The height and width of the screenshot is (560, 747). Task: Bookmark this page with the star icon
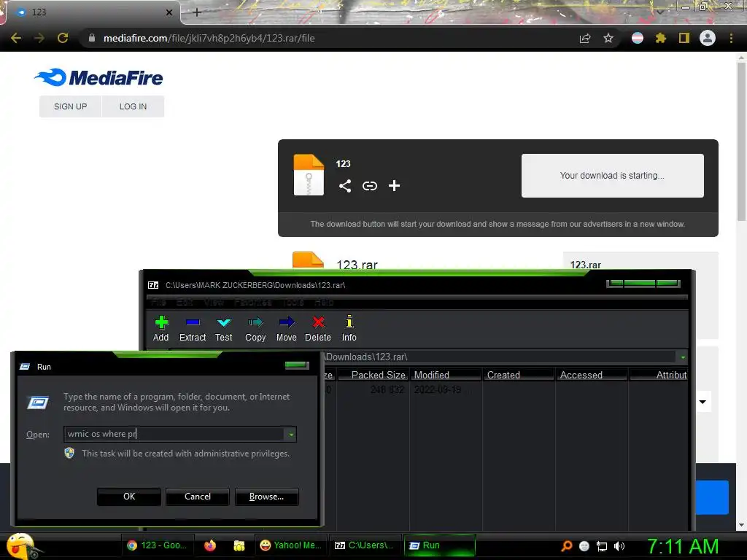608,38
